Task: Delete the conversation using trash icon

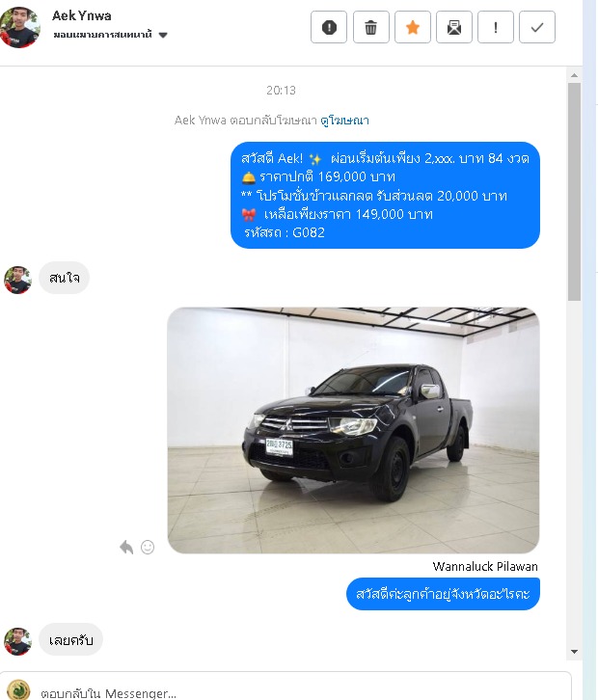Action: point(370,28)
